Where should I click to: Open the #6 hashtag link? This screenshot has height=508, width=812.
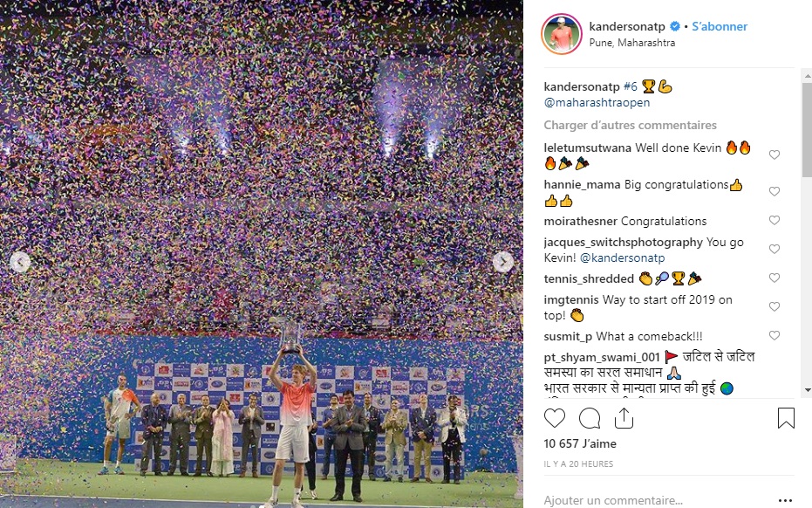[631, 86]
